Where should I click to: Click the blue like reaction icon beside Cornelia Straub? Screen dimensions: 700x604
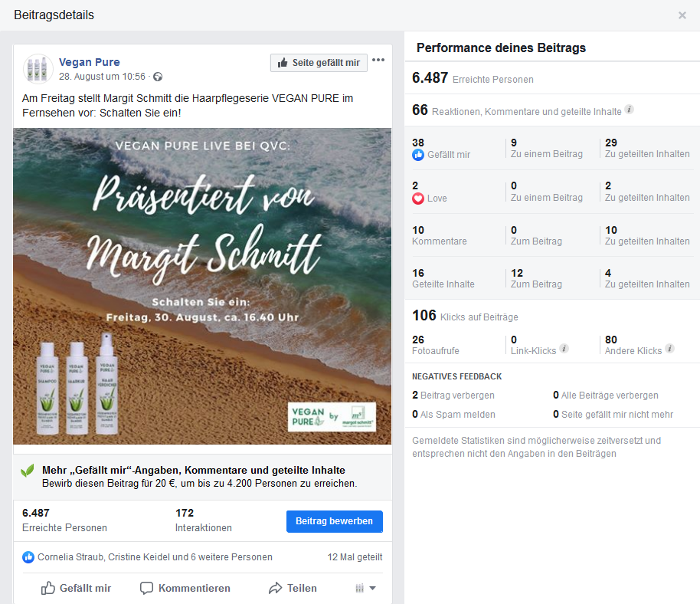click(28, 557)
